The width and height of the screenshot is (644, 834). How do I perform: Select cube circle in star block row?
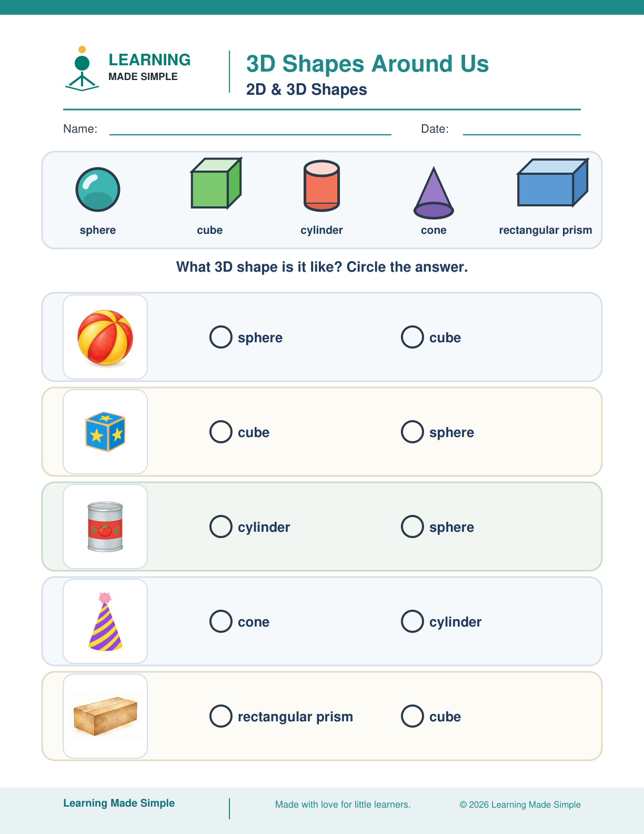221,432
